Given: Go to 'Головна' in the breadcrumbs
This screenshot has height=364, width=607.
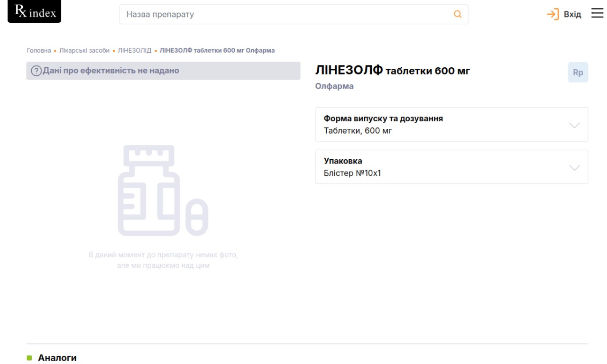Looking at the screenshot, I should coord(39,50).
